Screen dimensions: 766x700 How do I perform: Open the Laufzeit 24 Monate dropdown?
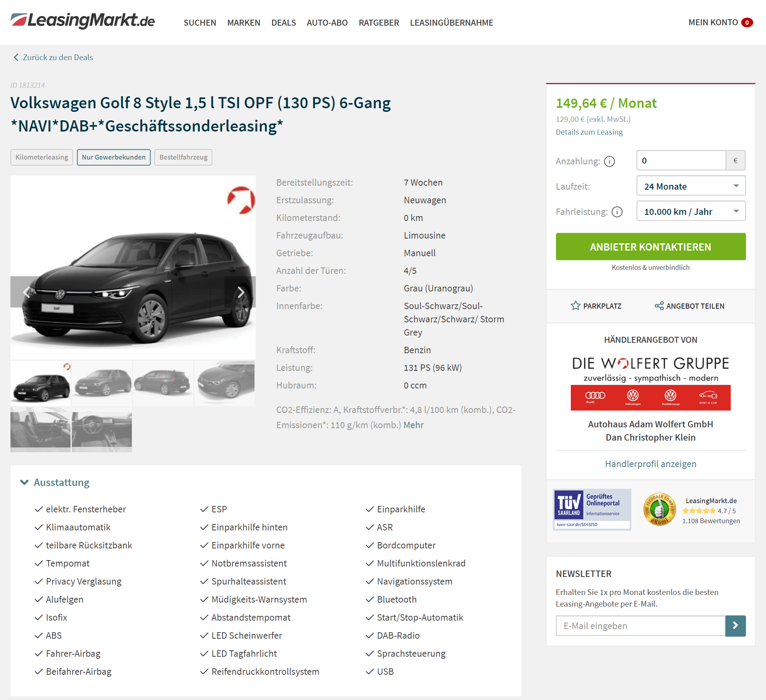(691, 186)
